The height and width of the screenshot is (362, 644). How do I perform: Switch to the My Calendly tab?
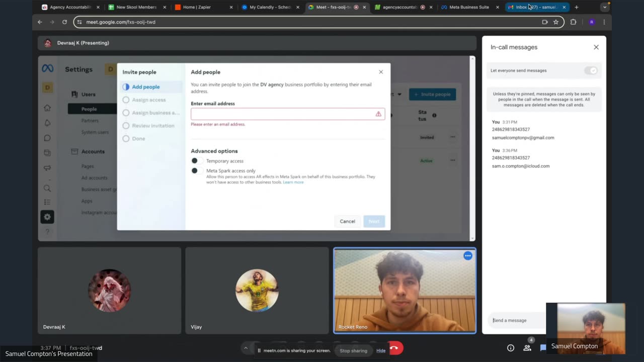pos(270,7)
